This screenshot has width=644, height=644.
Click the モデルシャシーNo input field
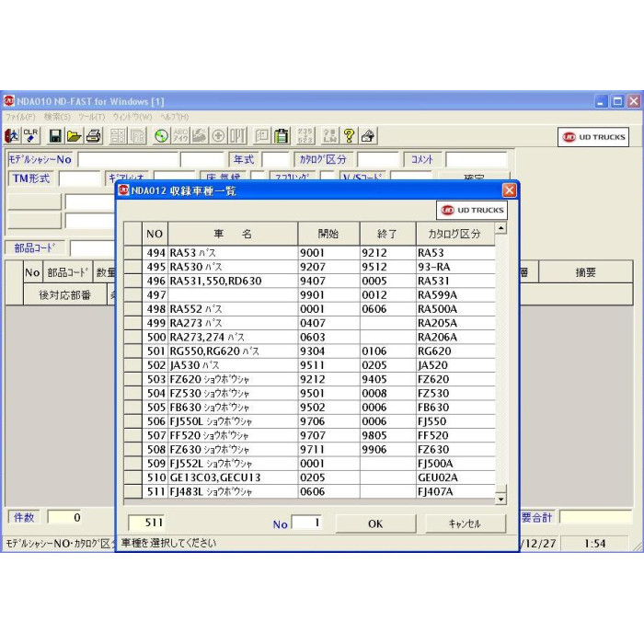[128, 159]
